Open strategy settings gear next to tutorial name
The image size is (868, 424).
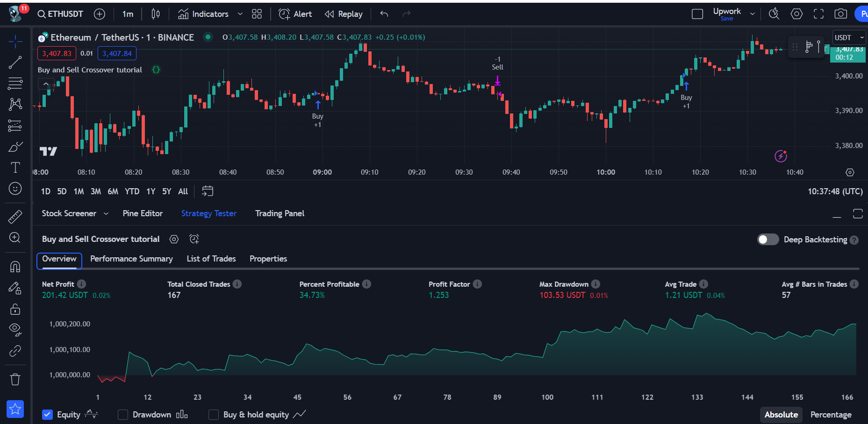(x=174, y=239)
